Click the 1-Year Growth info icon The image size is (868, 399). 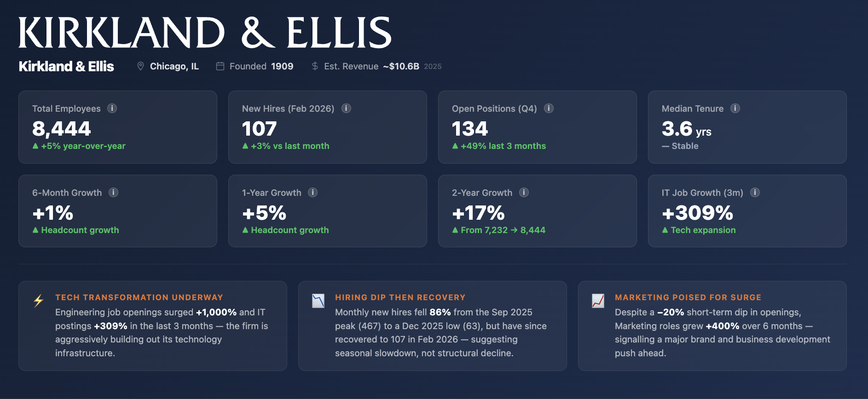click(313, 193)
